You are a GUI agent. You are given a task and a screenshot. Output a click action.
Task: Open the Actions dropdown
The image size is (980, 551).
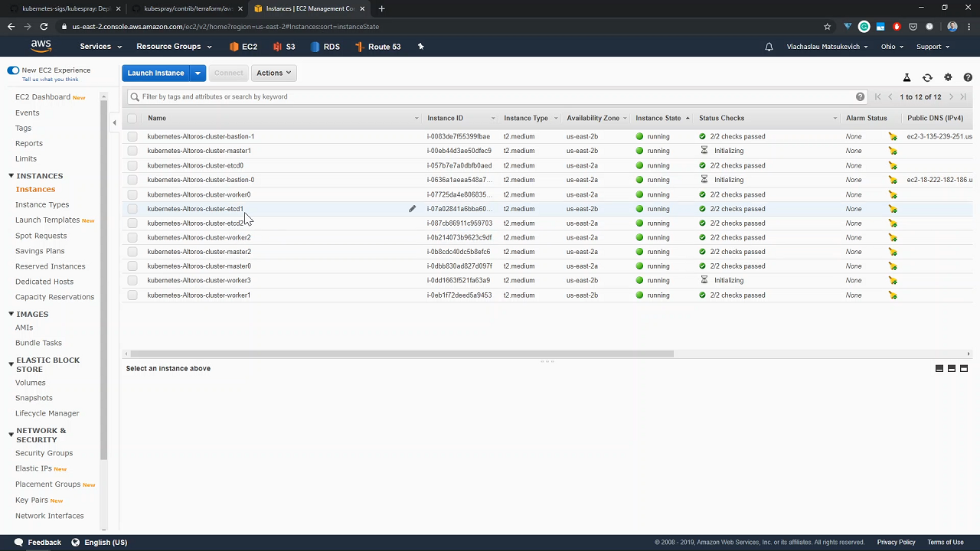coord(273,73)
